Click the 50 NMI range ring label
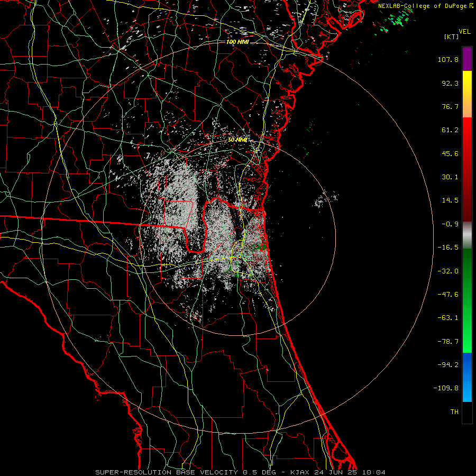The width and height of the screenshot is (476, 476). click(x=237, y=140)
